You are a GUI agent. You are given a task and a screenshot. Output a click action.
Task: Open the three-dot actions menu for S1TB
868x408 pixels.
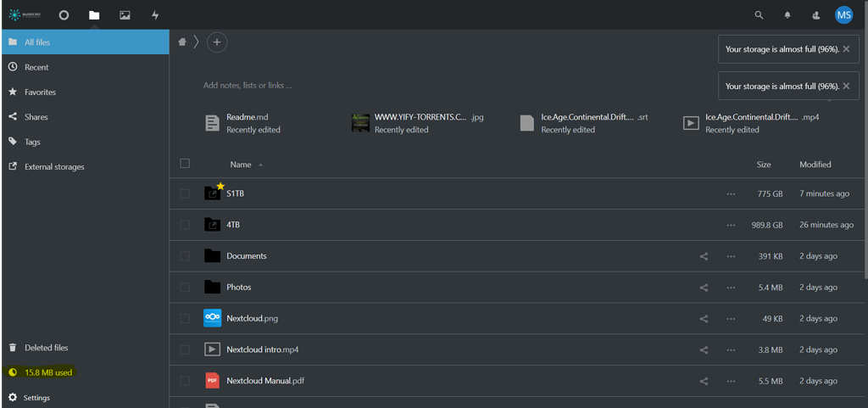[732, 193]
